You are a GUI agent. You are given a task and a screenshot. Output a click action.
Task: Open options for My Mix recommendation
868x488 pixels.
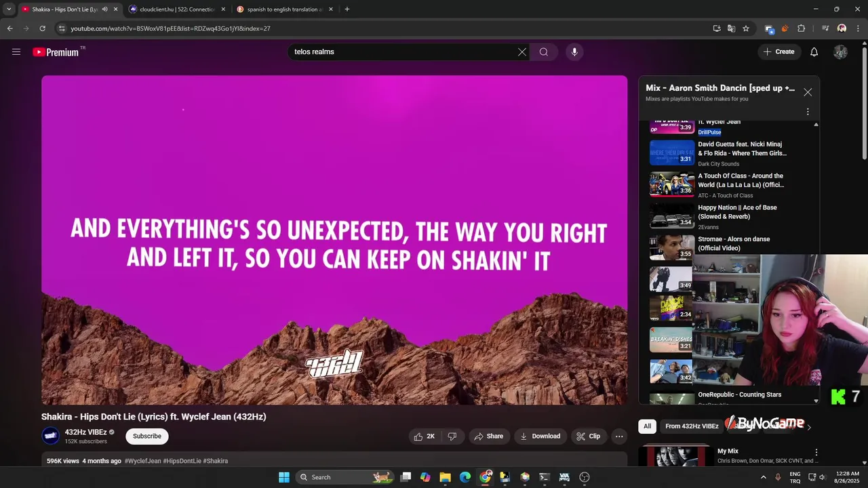pyautogui.click(x=816, y=452)
